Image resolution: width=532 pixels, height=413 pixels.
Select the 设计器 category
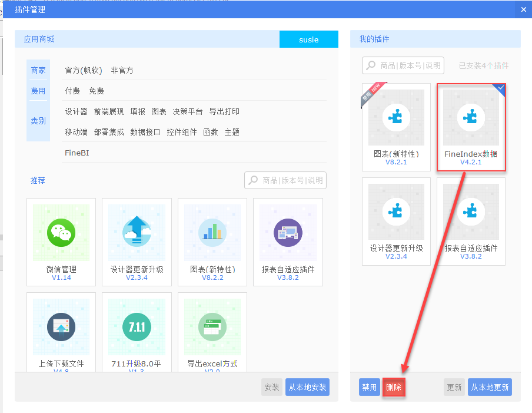pyautogui.click(x=77, y=111)
